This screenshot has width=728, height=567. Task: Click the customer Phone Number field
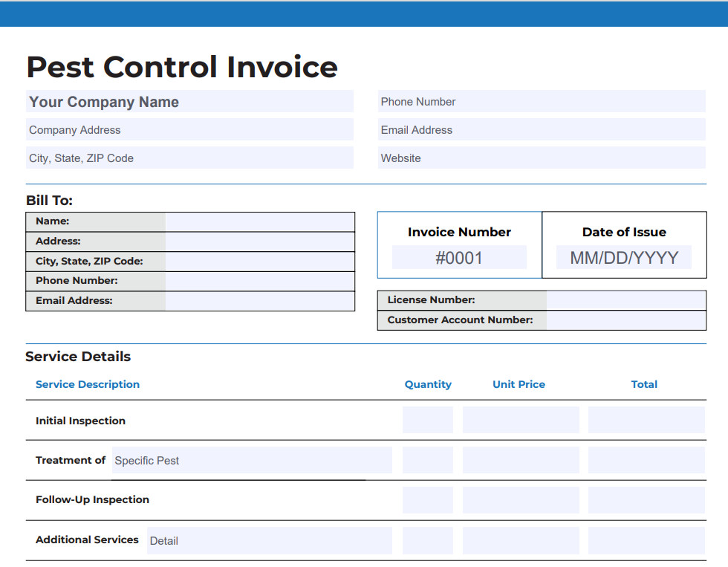(x=259, y=281)
